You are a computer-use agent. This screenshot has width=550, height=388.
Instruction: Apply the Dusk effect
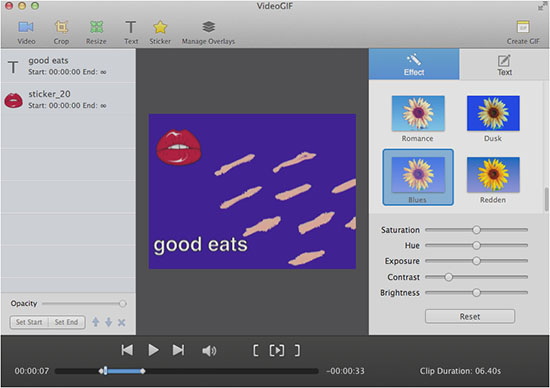tap(493, 118)
